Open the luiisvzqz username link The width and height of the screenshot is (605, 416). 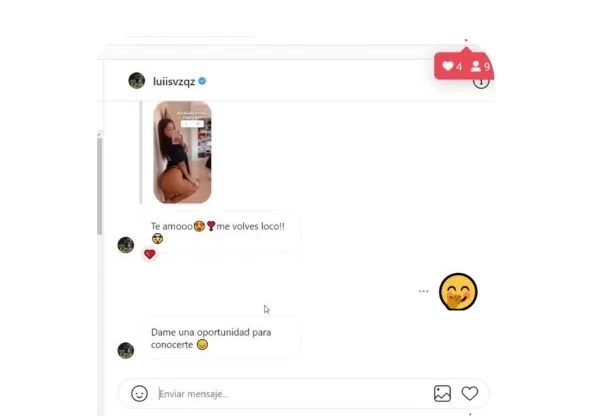point(174,81)
